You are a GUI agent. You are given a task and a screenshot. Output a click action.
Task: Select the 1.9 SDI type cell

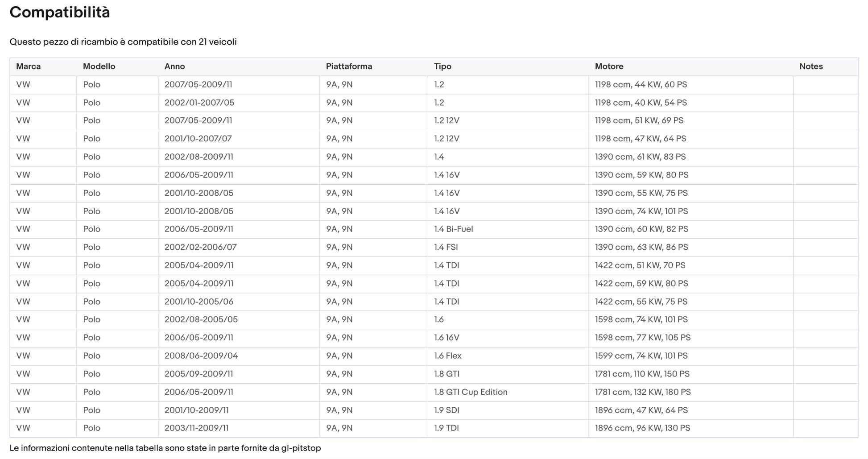[446, 410]
